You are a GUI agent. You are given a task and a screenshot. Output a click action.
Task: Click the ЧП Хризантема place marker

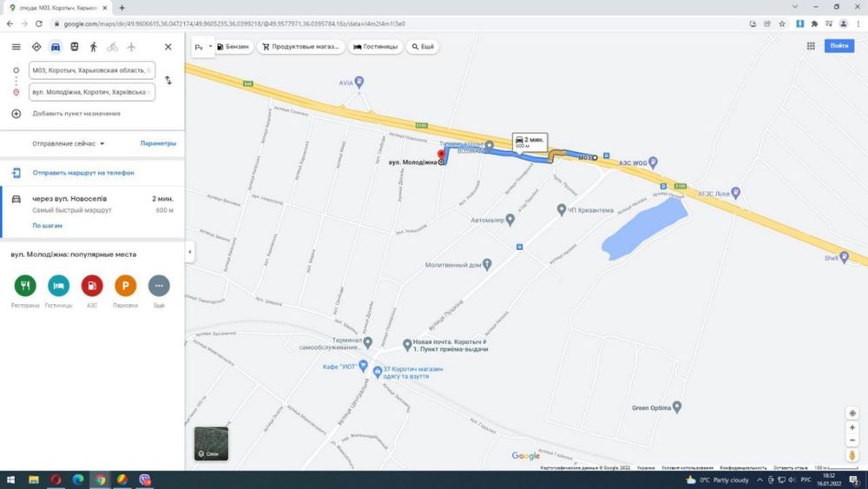pyautogui.click(x=562, y=210)
